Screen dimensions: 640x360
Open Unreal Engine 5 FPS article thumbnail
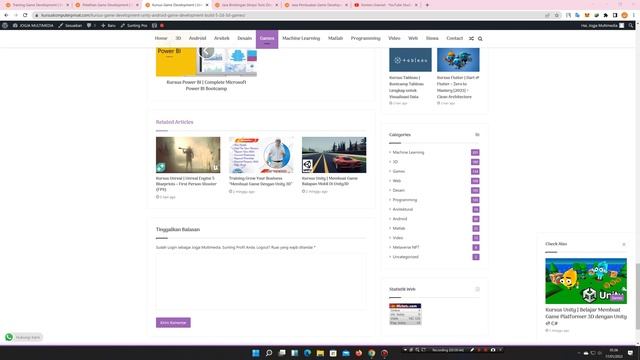[188, 155]
